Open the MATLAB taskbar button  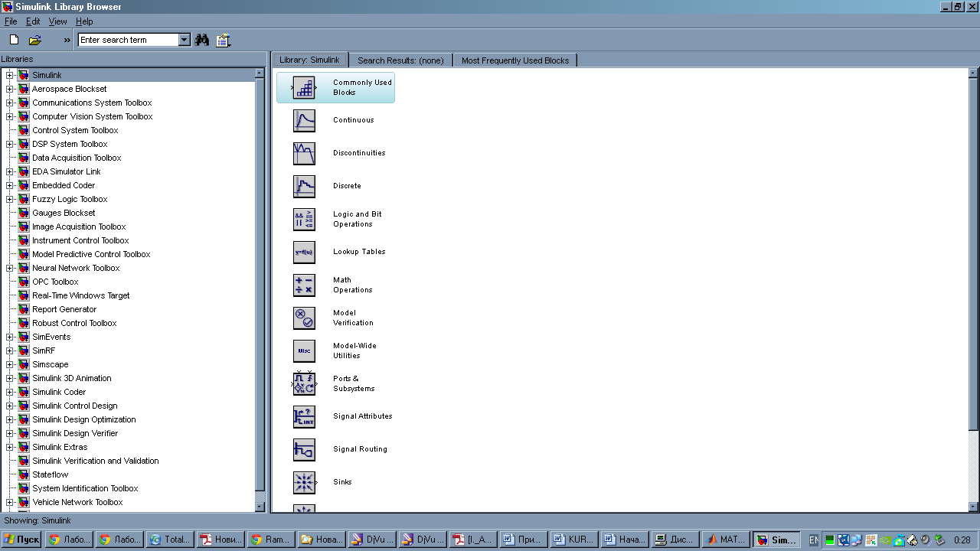726,540
